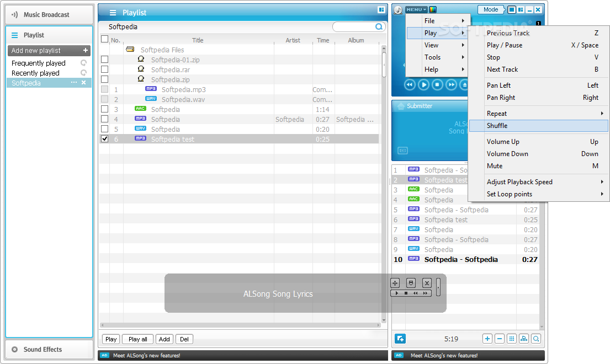Switch to the full window mode icon
Screen dimensions: 610x364
click(x=512, y=10)
